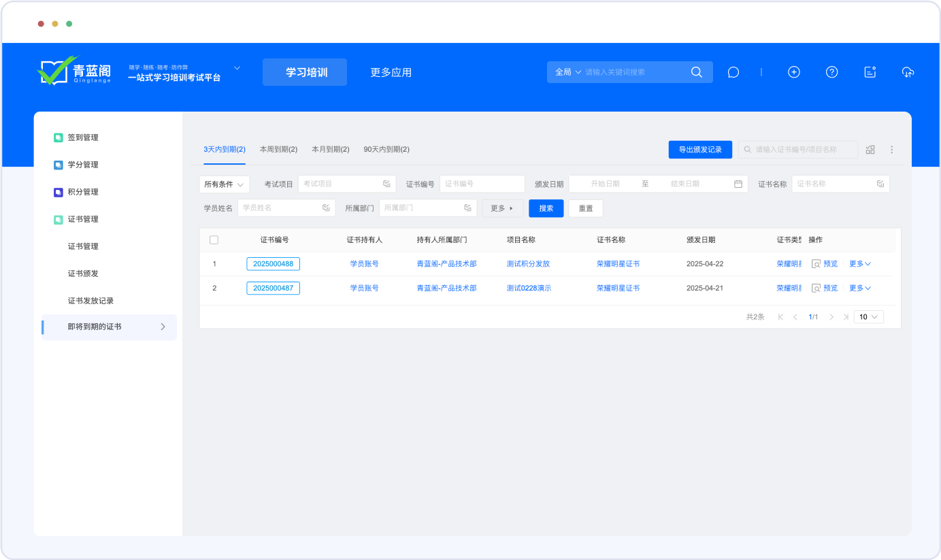Switch to the 本周到期(2) tab
The image size is (941, 560).
pyautogui.click(x=278, y=149)
